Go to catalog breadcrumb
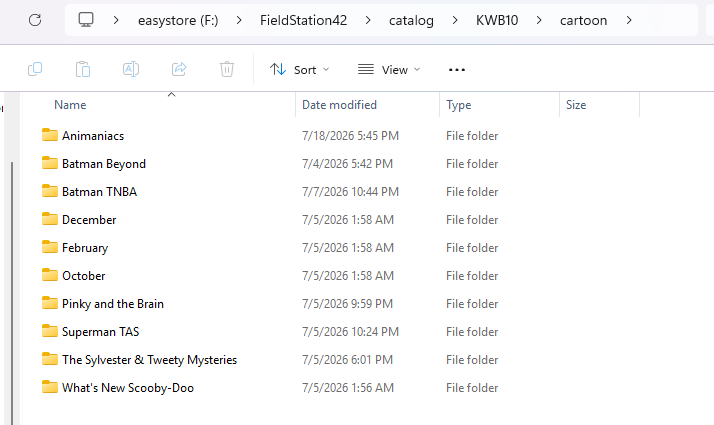714x425 pixels. click(x=411, y=20)
